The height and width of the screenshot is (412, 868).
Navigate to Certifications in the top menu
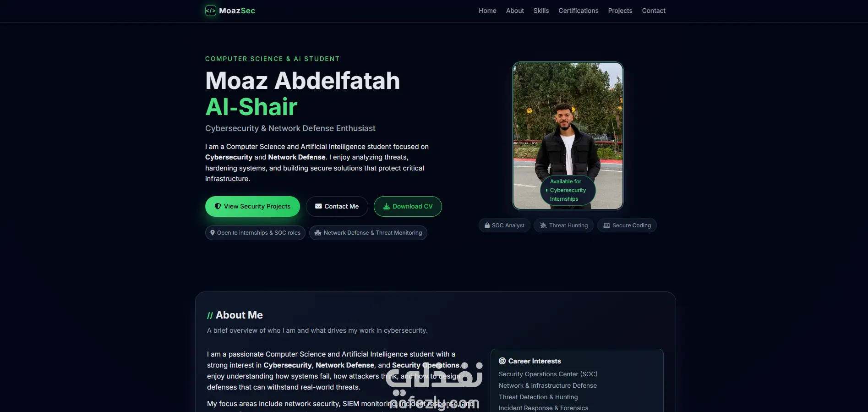(x=579, y=11)
